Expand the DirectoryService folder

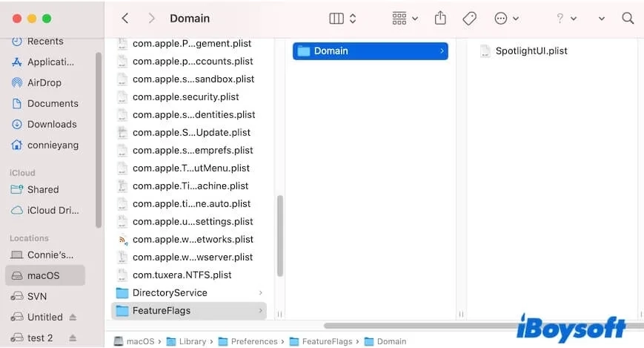coord(260,293)
